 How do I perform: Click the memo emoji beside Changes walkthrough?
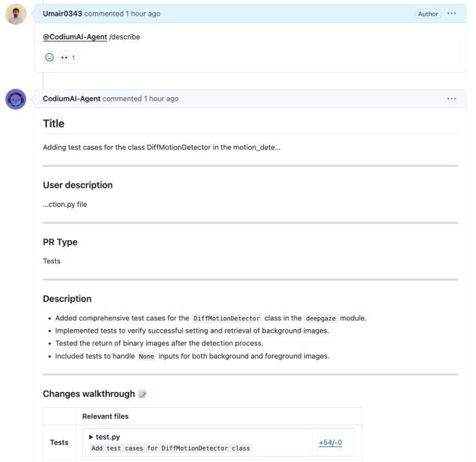pyautogui.click(x=142, y=394)
